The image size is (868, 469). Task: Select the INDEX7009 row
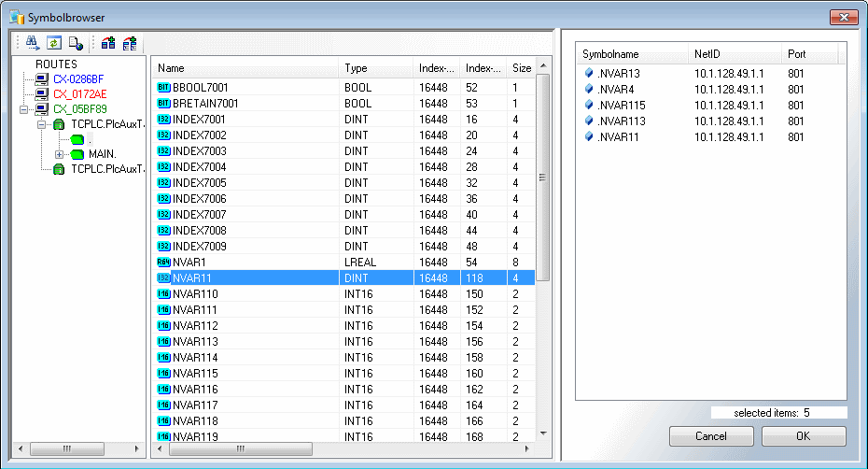click(343, 246)
